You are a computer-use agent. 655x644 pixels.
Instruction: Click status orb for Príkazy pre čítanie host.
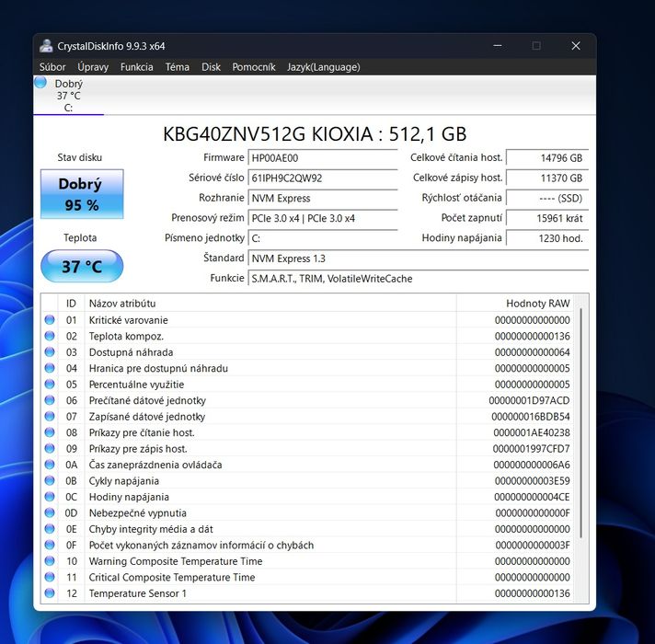(x=50, y=432)
